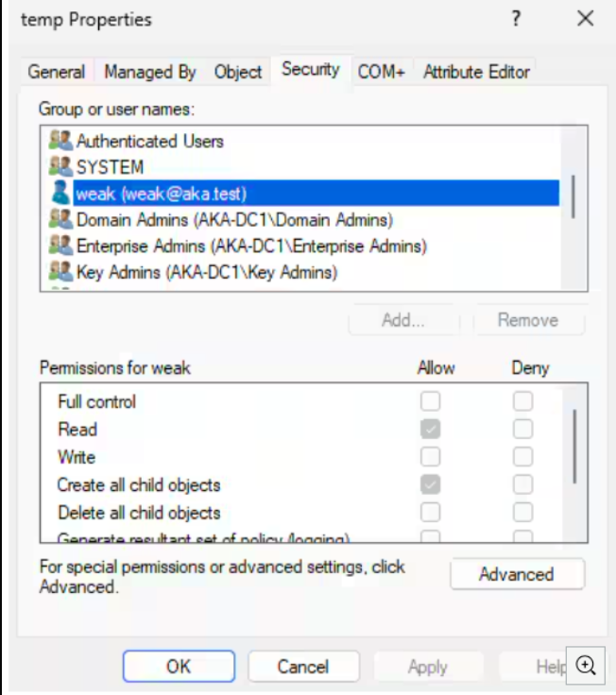This screenshot has width=616, height=695.
Task: Open the Managed By tab
Action: (x=149, y=72)
